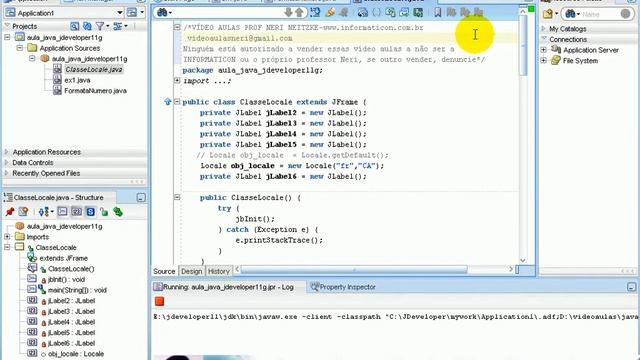Click the find next down arrow
The height and width of the screenshot is (360, 640).
[288, 13]
